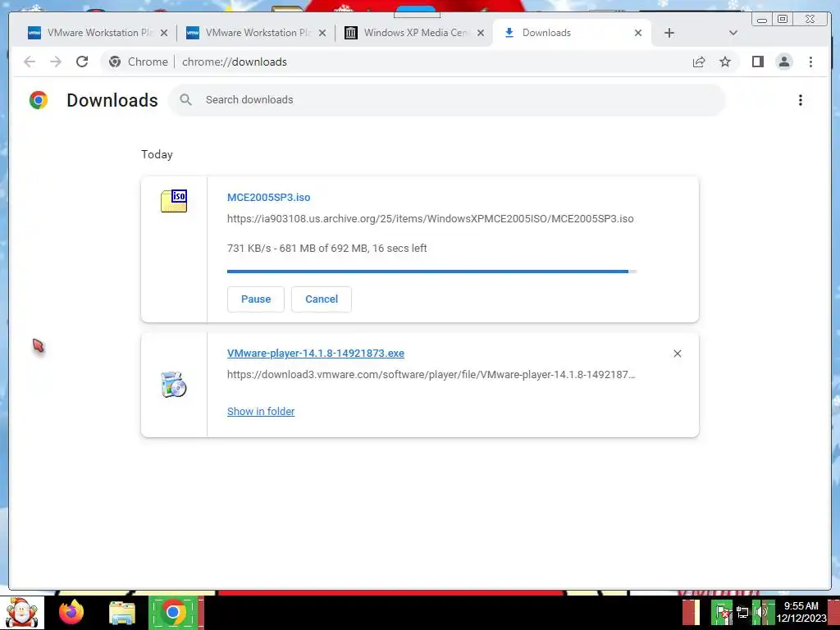Open the Downloads page more actions menu
Screen dimensions: 840x630
[801, 100]
